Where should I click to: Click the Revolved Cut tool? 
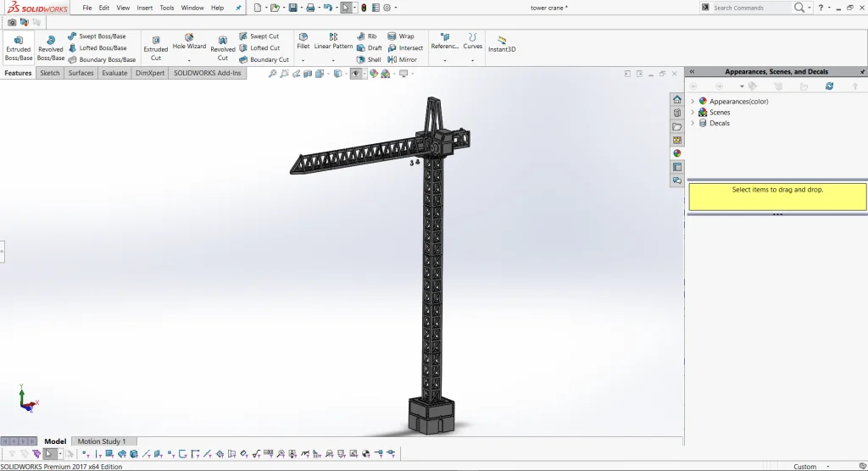(x=223, y=48)
